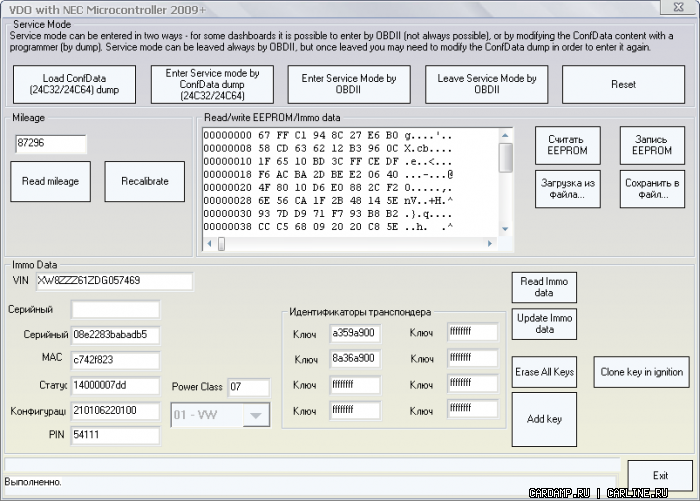Click the Конфигурация field 210106220100

point(115,411)
